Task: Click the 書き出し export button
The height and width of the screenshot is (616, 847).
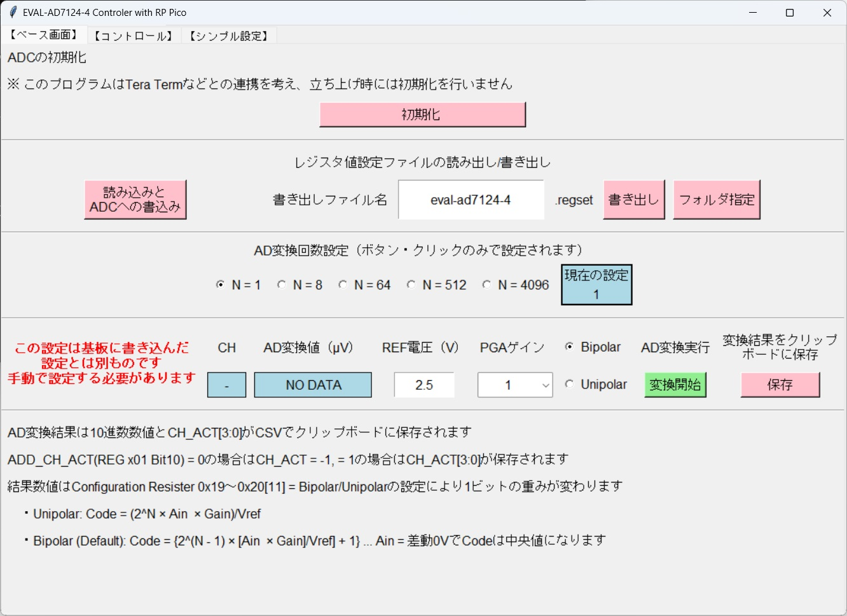Action: click(633, 200)
